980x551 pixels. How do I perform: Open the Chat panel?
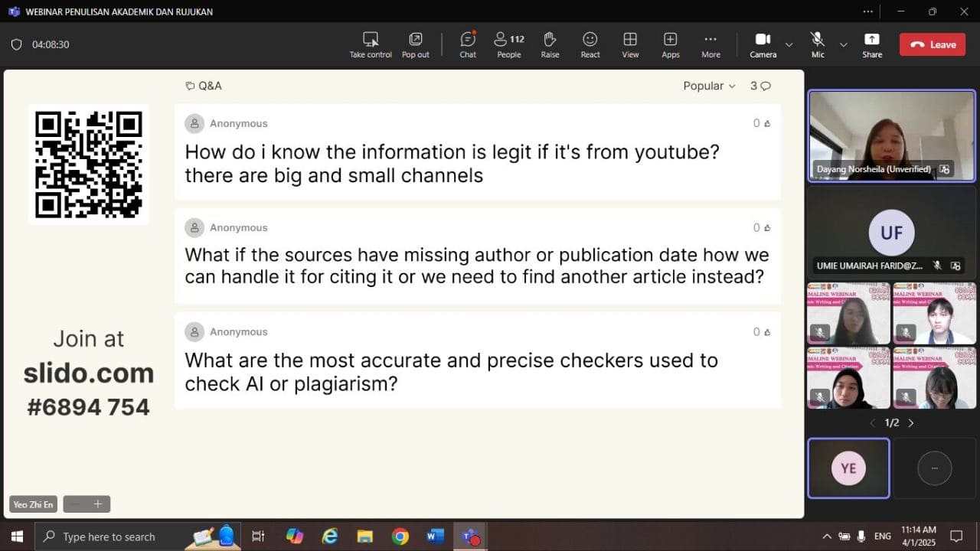coord(468,44)
